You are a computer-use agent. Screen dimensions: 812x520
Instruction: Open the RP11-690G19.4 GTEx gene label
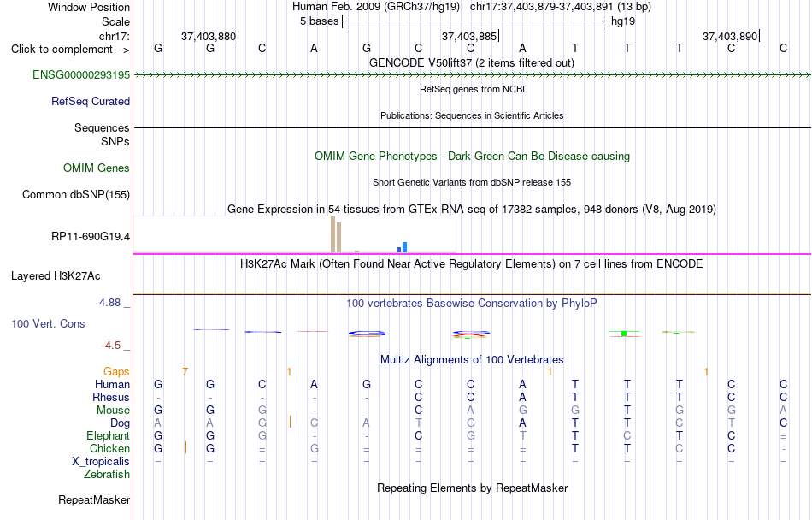(91, 237)
